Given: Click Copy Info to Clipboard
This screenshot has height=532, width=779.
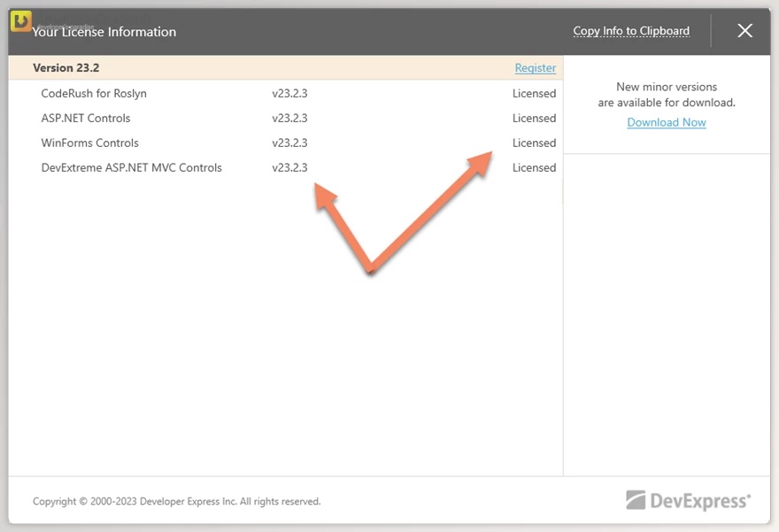Looking at the screenshot, I should tap(630, 31).
